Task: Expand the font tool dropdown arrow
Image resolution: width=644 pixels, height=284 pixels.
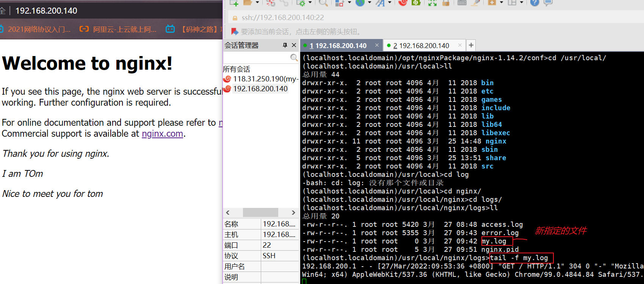Action: (390, 3)
